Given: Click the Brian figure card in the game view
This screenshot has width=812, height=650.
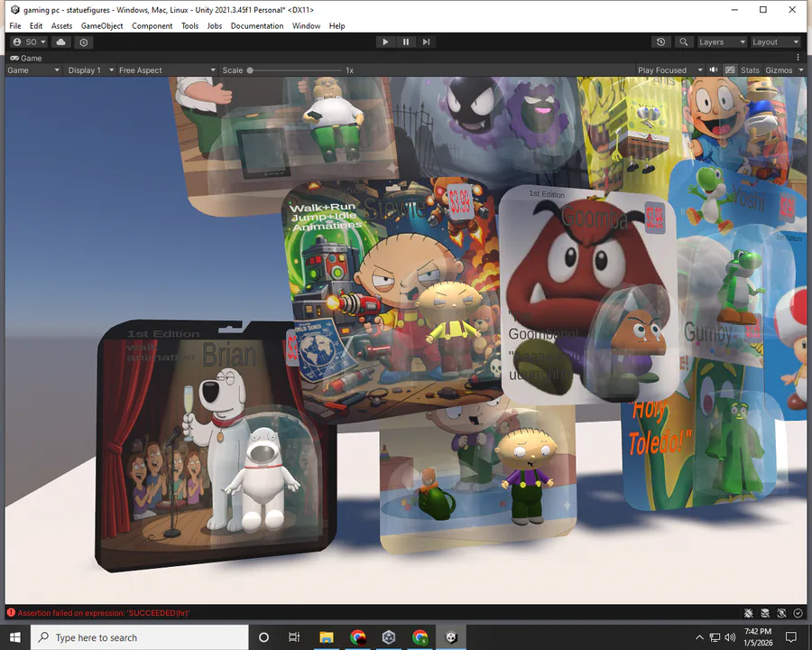Looking at the screenshot, I should click(x=215, y=446).
